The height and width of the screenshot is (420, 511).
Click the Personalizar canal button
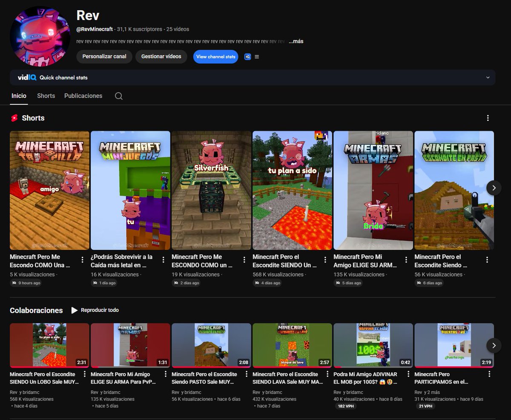coord(104,57)
